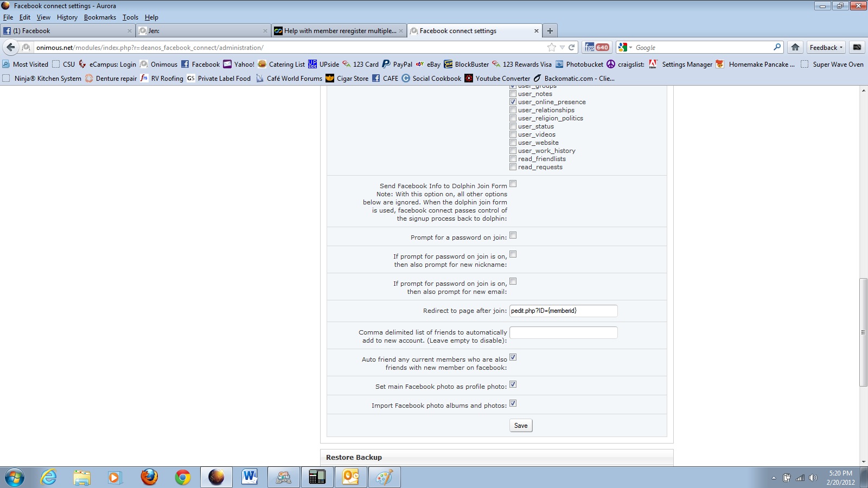Click the scrollbar up arrow
The width and height of the screenshot is (868, 488).
[x=863, y=90]
